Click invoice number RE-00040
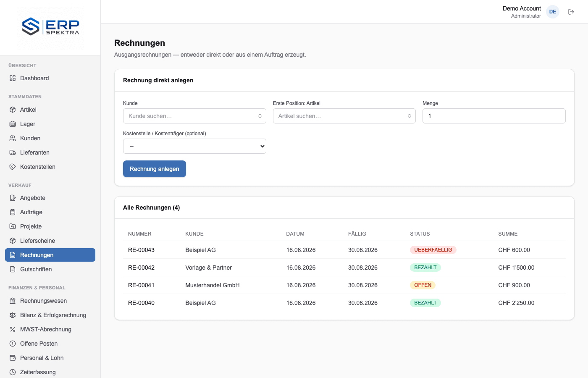This screenshot has width=588, height=378. click(141, 303)
